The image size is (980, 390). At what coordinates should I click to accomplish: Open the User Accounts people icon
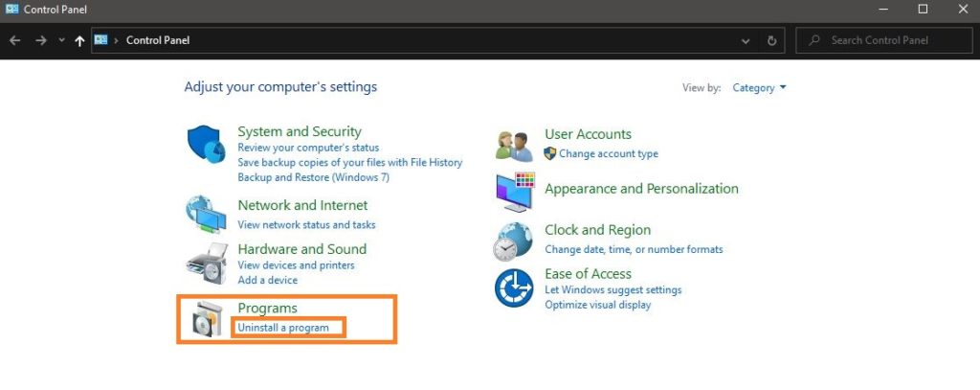coord(514,147)
